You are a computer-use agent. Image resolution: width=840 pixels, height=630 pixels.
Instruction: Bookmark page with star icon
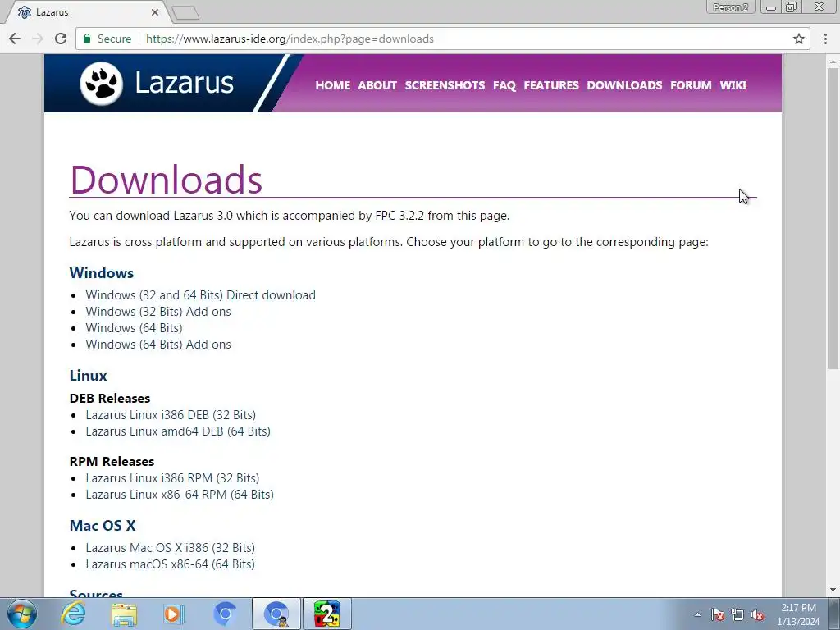point(799,39)
